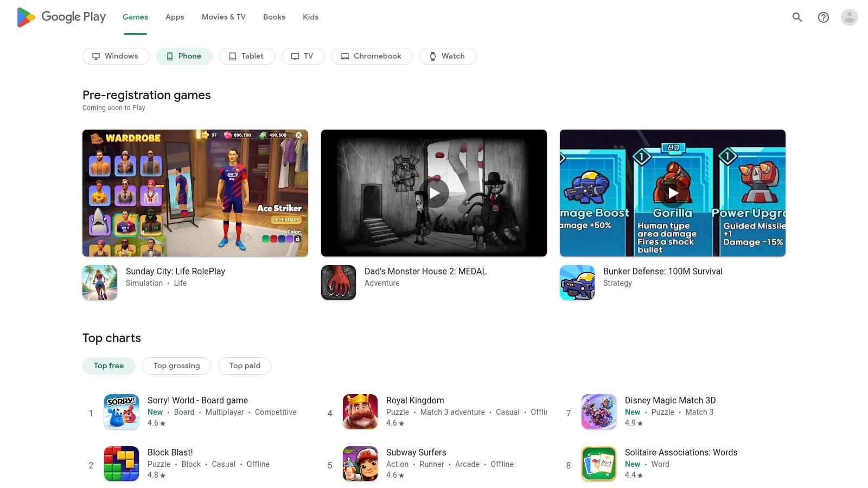Click the Subway Surfers game icon
This screenshot has width=868, height=488.
(360, 464)
